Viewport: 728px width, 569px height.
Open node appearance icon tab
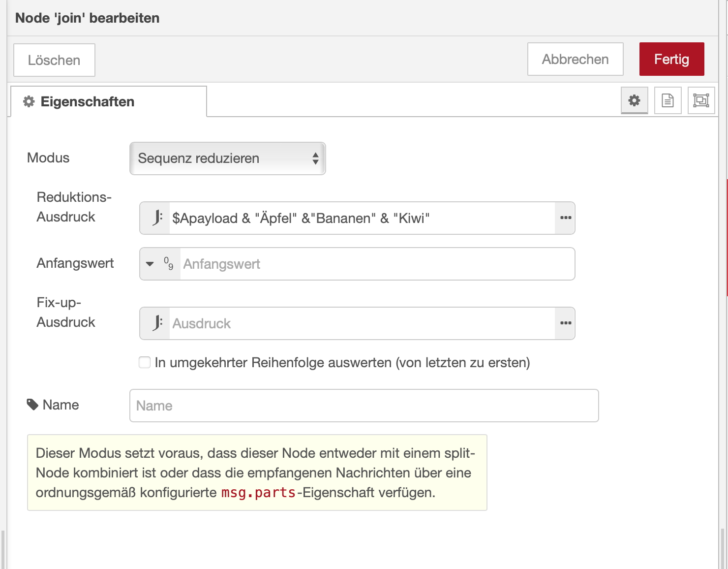click(x=701, y=100)
